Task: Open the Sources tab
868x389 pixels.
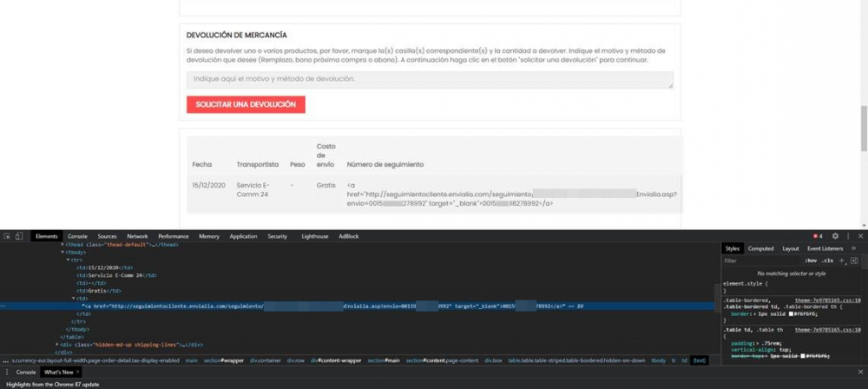Action: (108, 236)
